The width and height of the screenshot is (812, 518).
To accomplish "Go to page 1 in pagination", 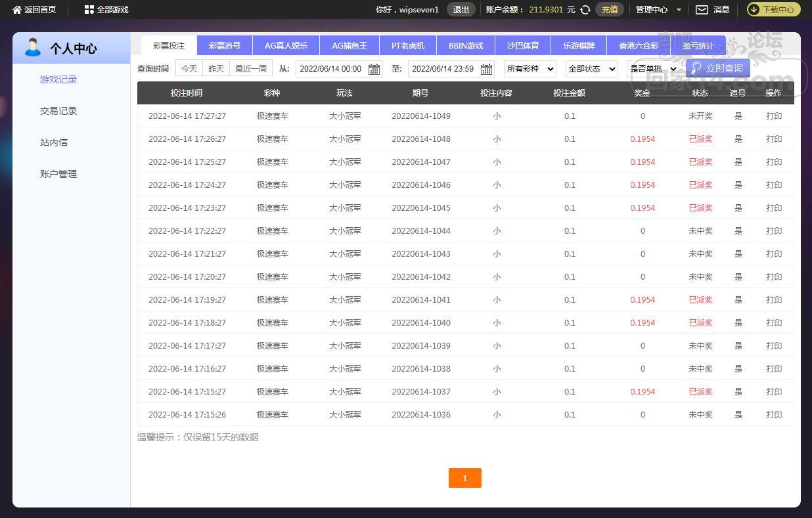I will [464, 478].
